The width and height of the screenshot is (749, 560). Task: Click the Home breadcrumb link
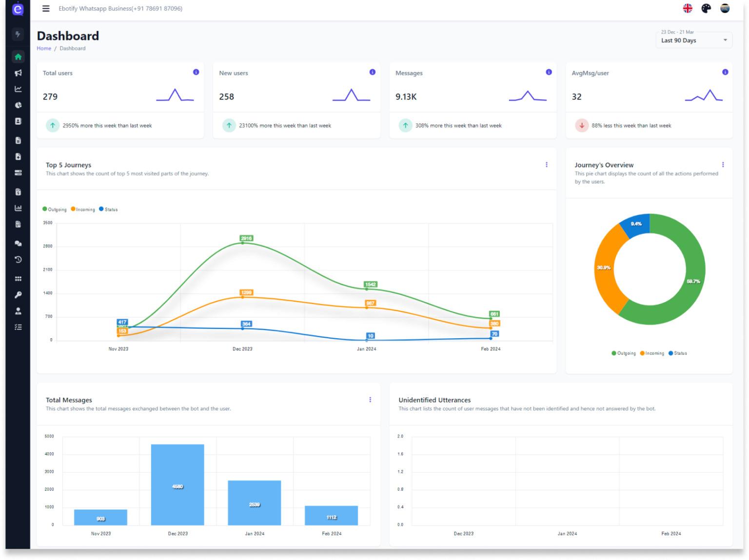(x=44, y=48)
